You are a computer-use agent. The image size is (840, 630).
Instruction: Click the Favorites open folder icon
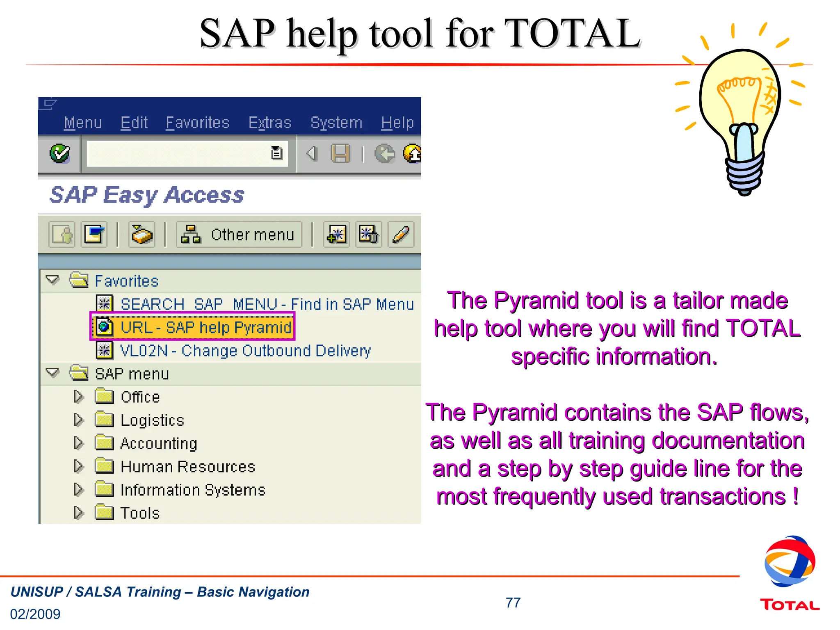79,280
